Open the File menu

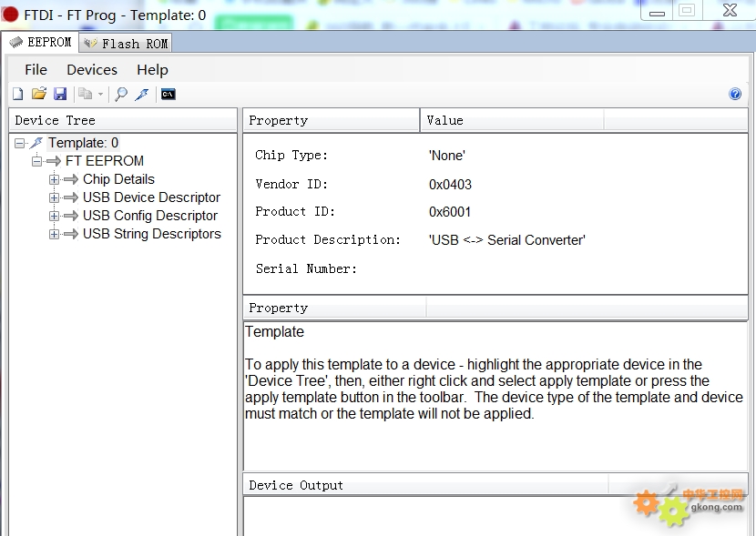coord(36,70)
